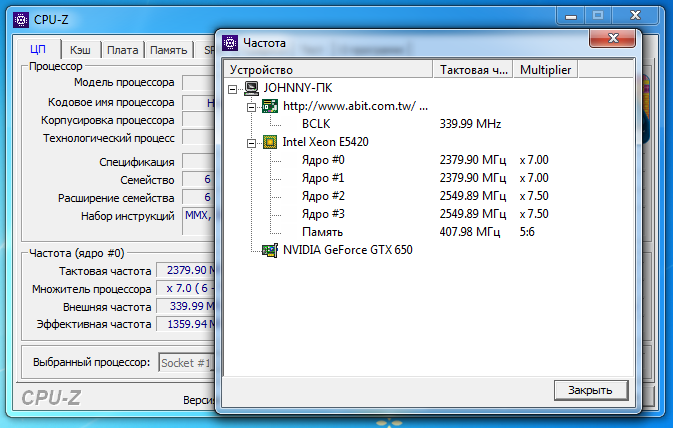Select the BCLK row
Screen dimensions: 673x428
[x=316, y=124]
